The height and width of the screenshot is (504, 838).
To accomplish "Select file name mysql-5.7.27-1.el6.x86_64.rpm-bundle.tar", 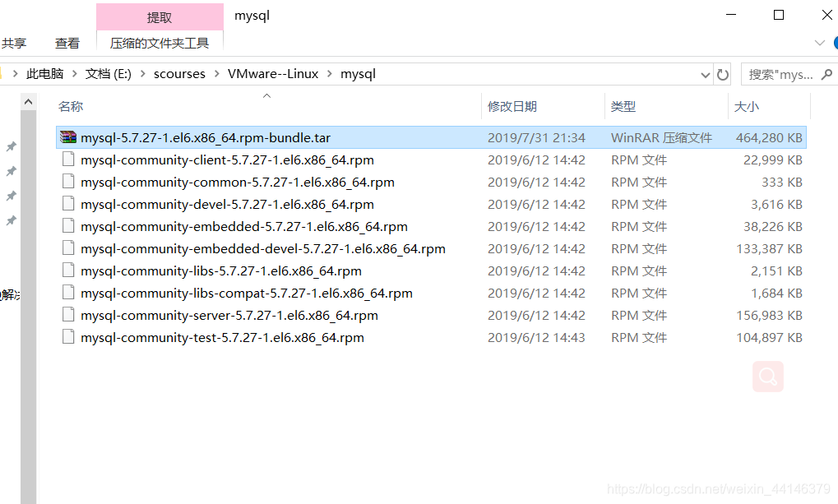I will click(206, 138).
